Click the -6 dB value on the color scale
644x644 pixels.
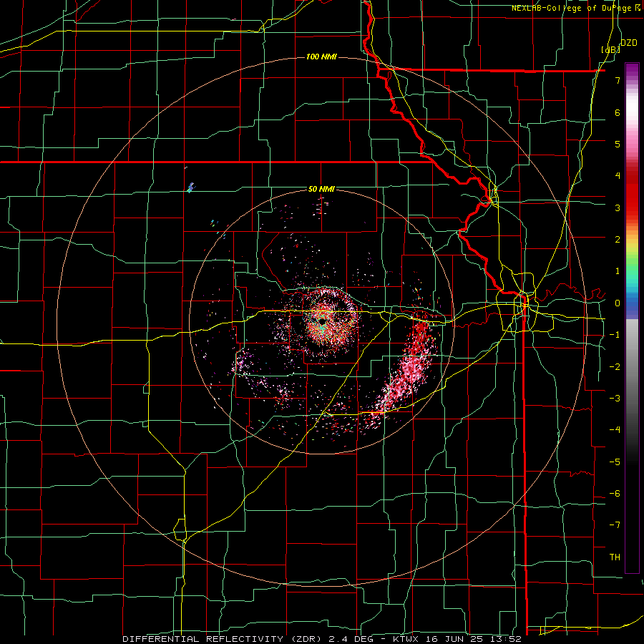(615, 494)
